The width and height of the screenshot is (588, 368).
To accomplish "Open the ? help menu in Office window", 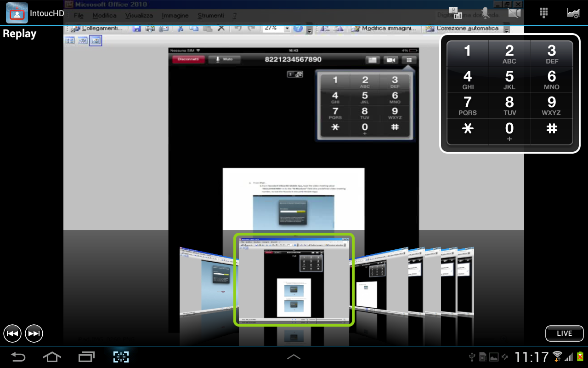I will [x=234, y=15].
